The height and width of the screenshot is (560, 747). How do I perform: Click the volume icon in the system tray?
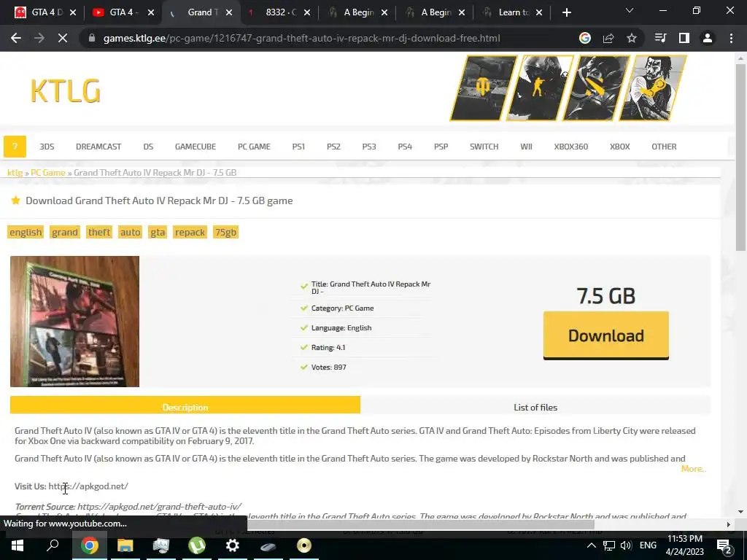(x=626, y=545)
